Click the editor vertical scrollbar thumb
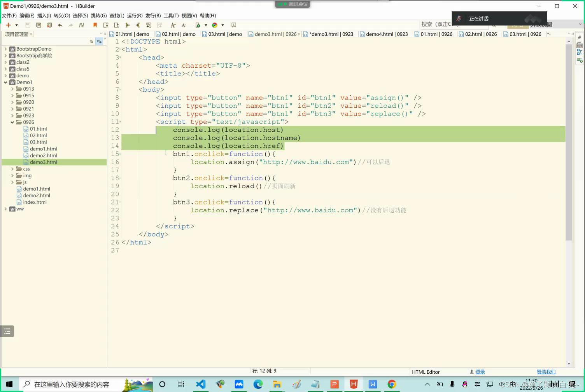Viewport: 585px width, 392px height. point(569,143)
